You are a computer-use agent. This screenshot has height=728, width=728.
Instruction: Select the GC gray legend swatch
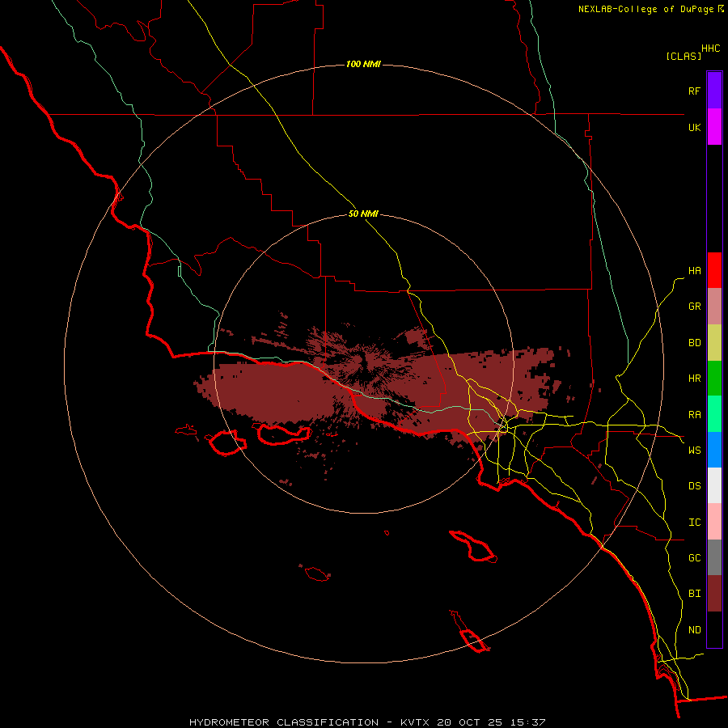point(714,557)
